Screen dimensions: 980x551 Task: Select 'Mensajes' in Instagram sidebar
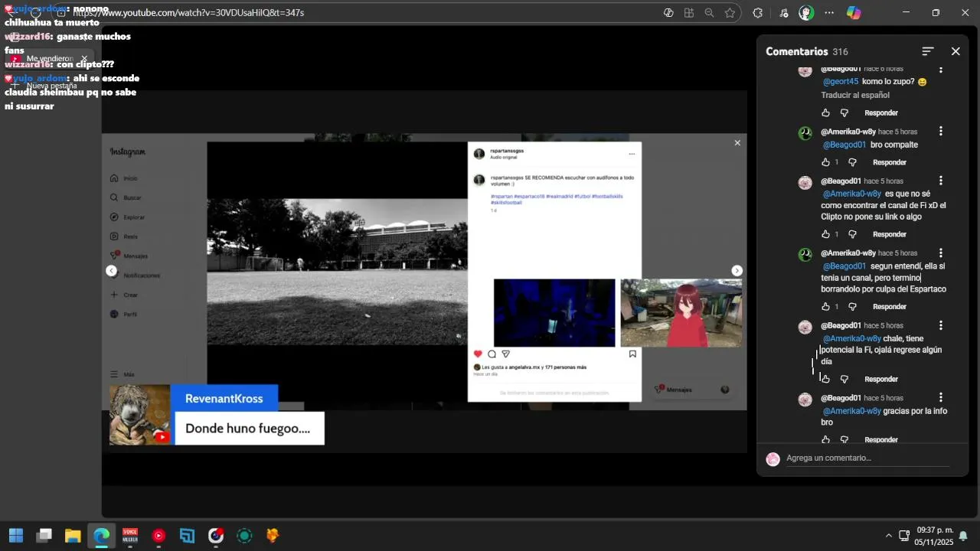tap(129, 256)
